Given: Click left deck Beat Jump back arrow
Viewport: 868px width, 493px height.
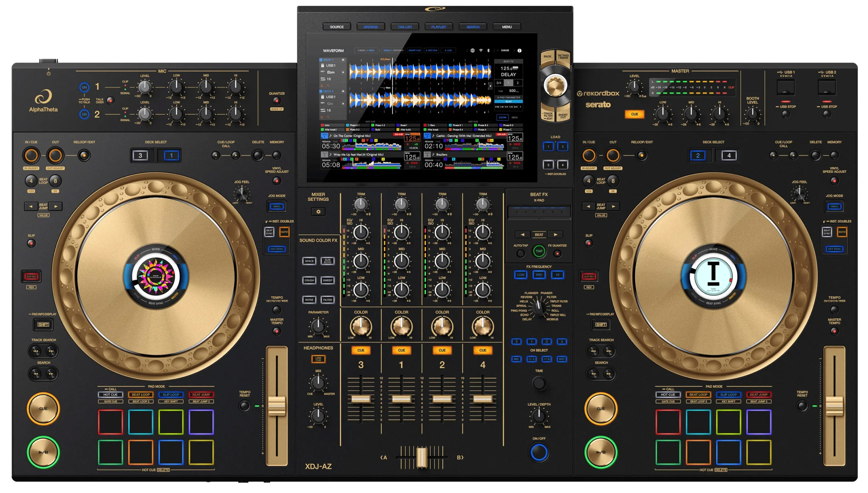Looking at the screenshot, I should click(31, 207).
